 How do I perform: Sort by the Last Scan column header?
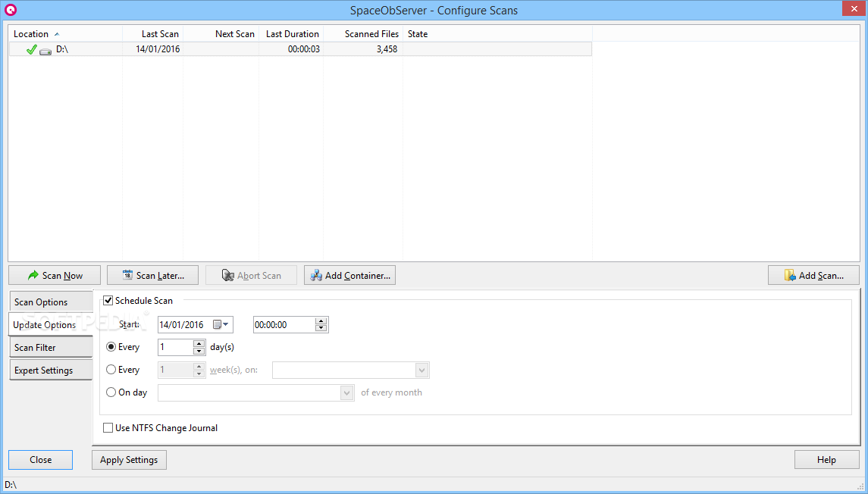[153, 34]
